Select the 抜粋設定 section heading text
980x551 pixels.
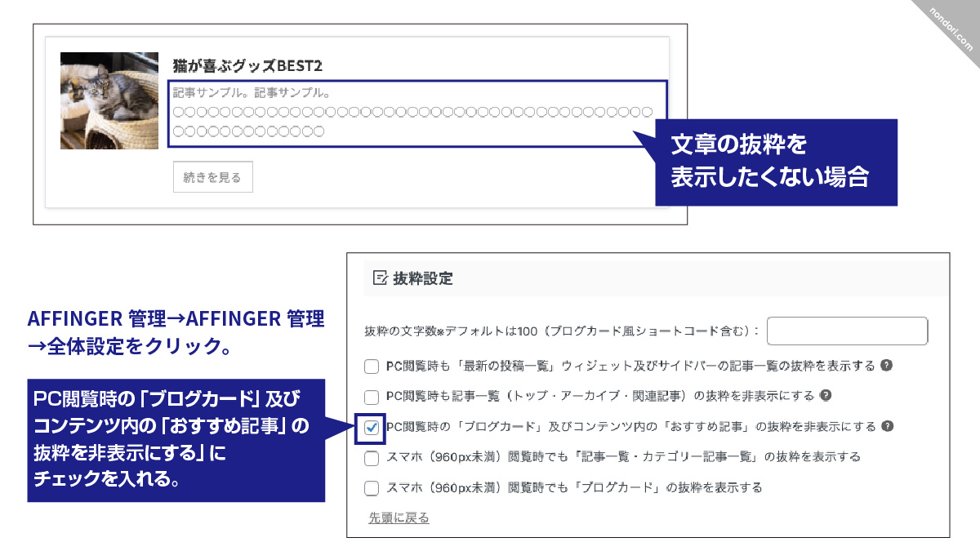coord(423,278)
